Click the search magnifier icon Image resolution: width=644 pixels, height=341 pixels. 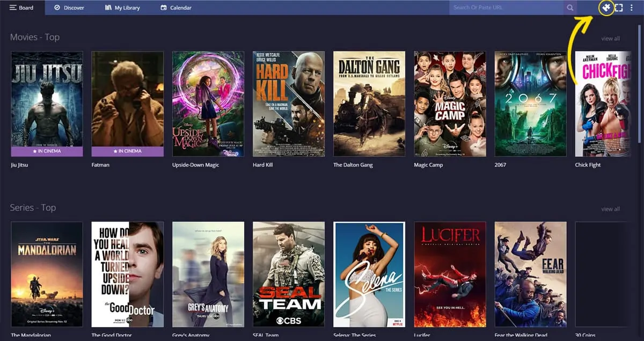(x=570, y=8)
